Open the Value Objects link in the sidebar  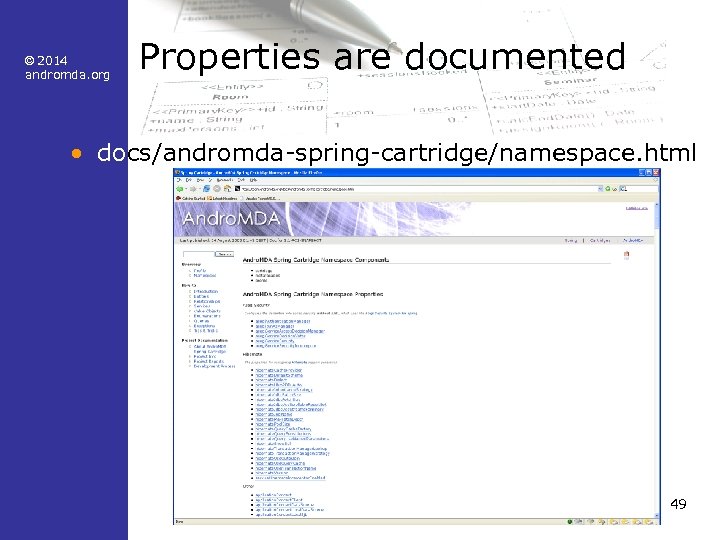207,311
